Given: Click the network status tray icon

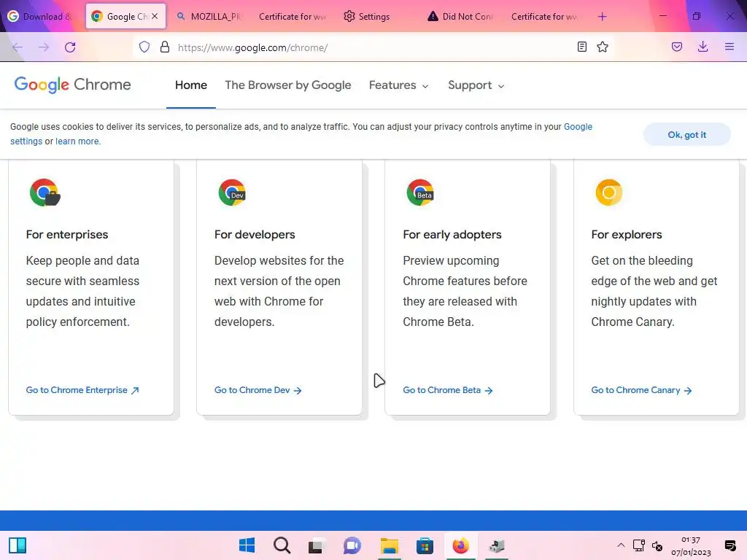Looking at the screenshot, I should tap(639, 545).
